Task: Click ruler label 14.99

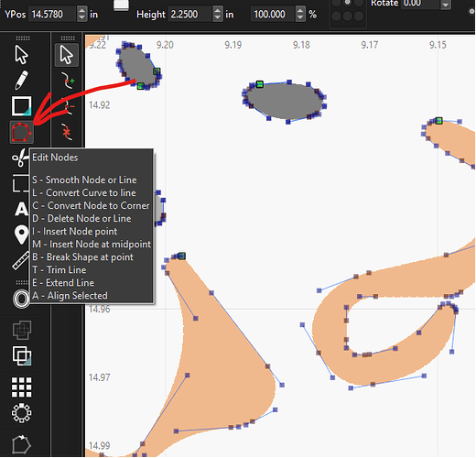Action: [x=100, y=446]
